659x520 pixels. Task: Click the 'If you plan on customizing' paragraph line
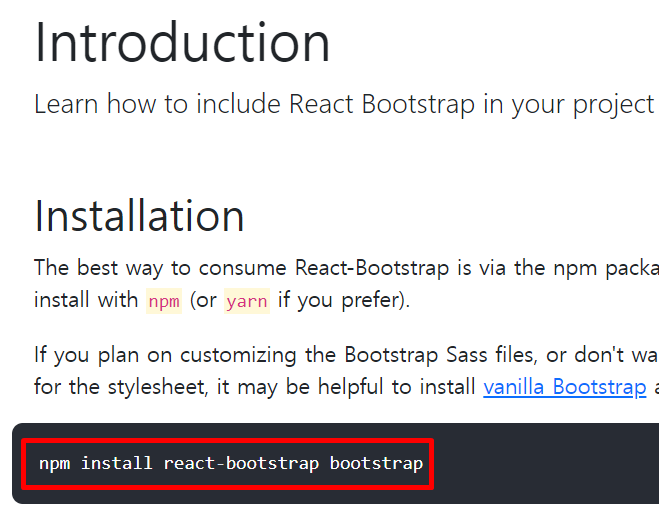tap(346, 355)
